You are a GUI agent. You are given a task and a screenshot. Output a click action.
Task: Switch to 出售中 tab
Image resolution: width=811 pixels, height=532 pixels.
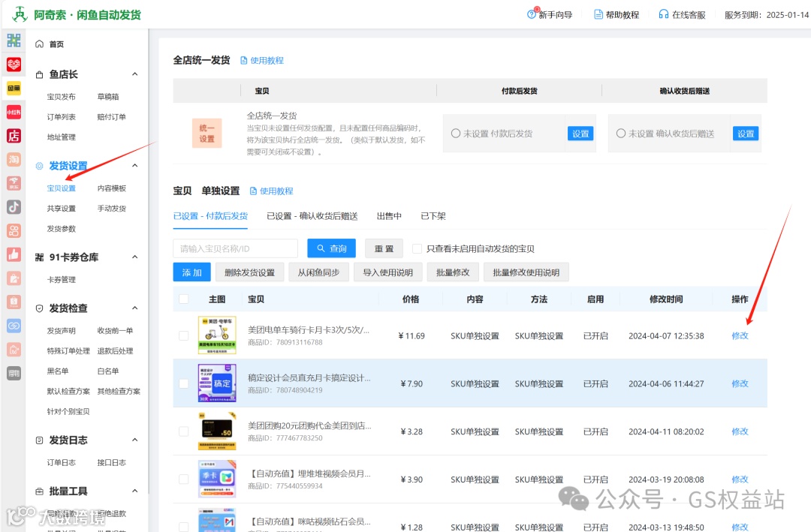point(389,216)
